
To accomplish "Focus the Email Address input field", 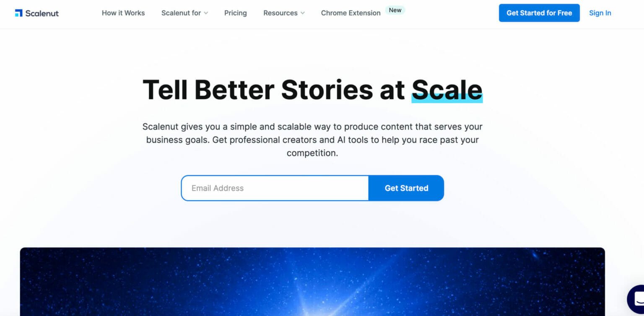I will click(275, 188).
